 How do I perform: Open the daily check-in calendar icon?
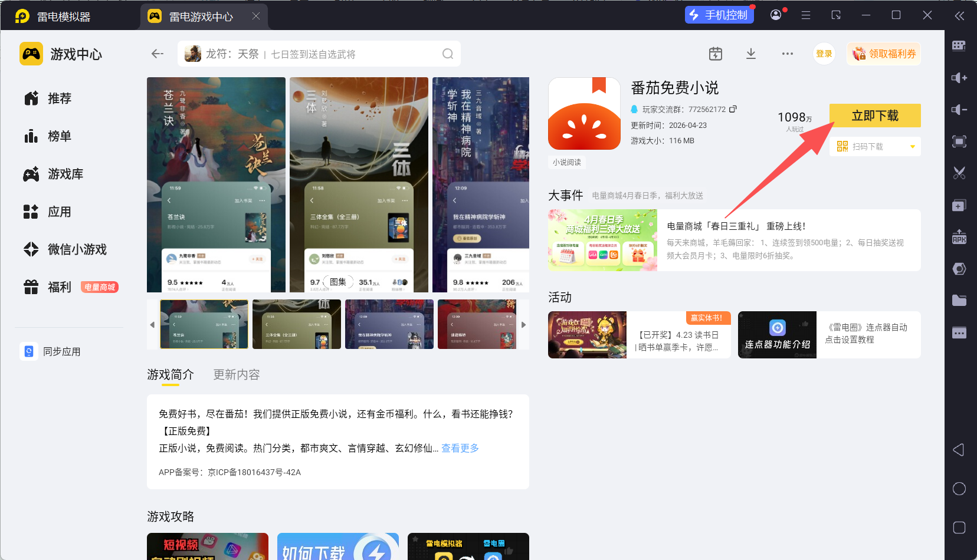pyautogui.click(x=716, y=54)
